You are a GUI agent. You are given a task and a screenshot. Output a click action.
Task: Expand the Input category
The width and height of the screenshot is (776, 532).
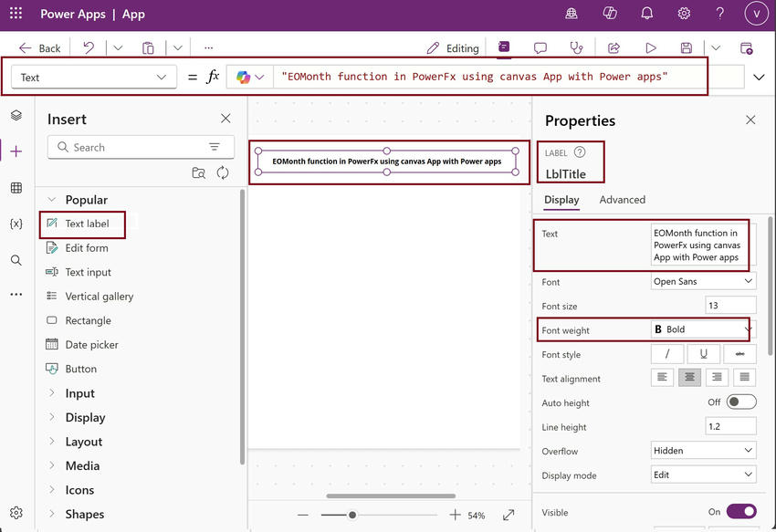click(x=51, y=393)
